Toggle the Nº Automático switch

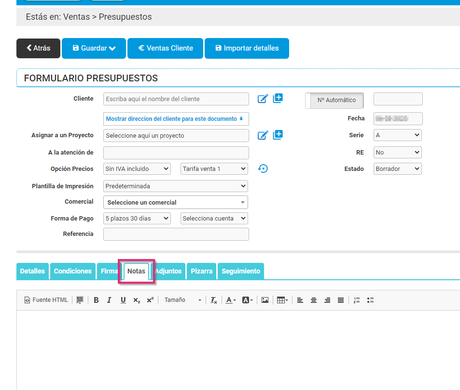334,100
